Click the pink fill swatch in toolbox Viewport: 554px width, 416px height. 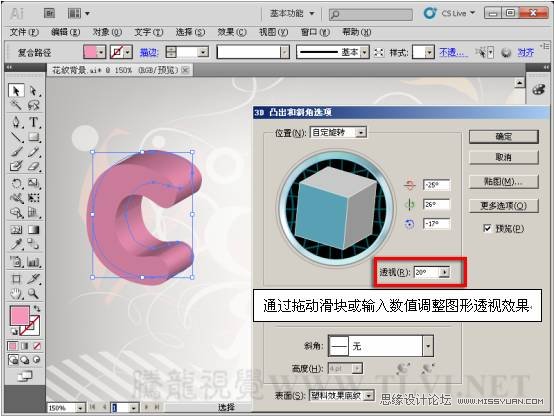coord(19,316)
